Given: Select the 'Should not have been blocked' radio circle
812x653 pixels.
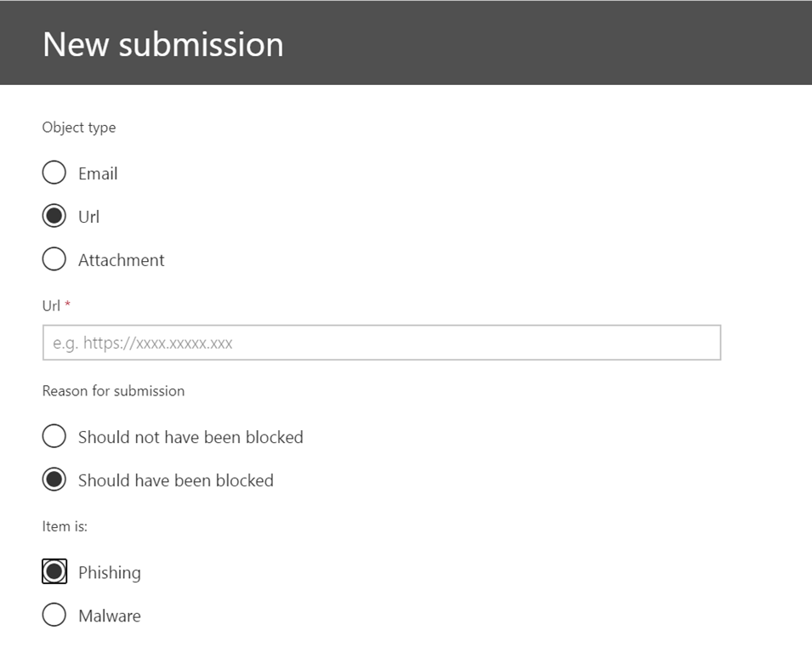Looking at the screenshot, I should (x=54, y=436).
